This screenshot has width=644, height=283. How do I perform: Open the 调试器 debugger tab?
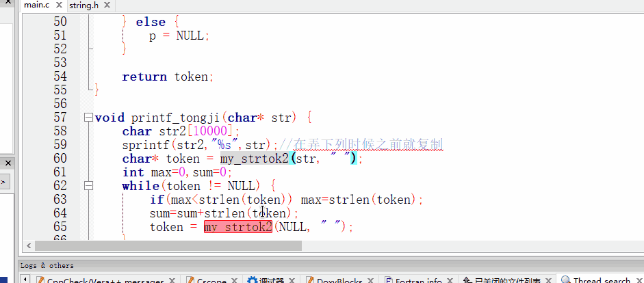(272, 280)
